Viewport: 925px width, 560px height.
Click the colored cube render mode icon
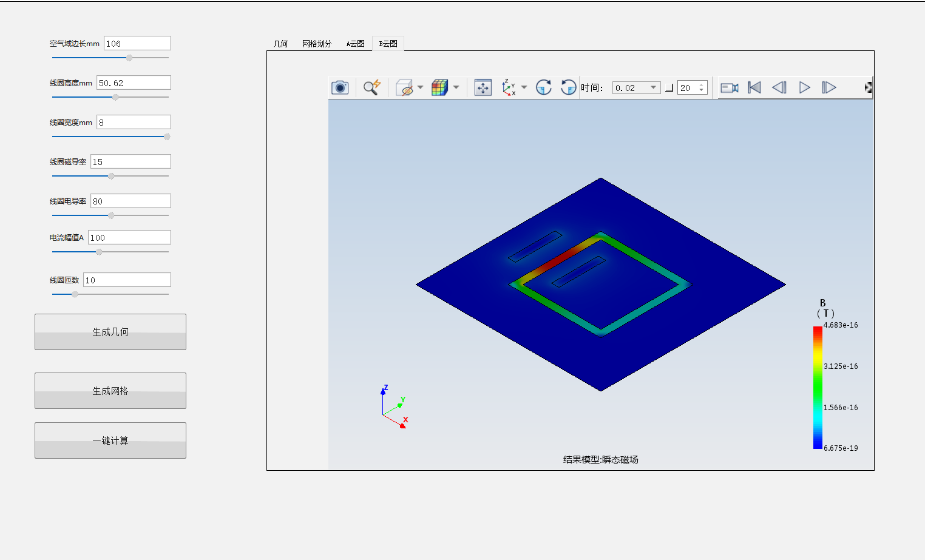439,88
